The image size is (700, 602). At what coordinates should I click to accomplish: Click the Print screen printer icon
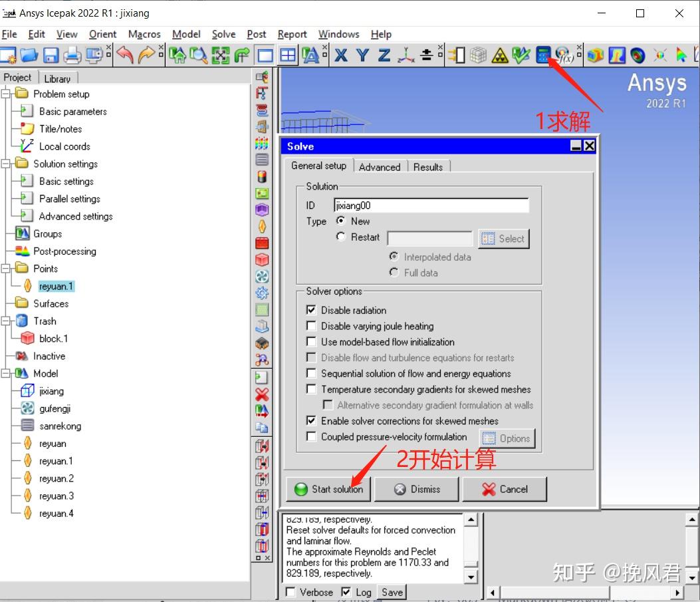coord(72,55)
